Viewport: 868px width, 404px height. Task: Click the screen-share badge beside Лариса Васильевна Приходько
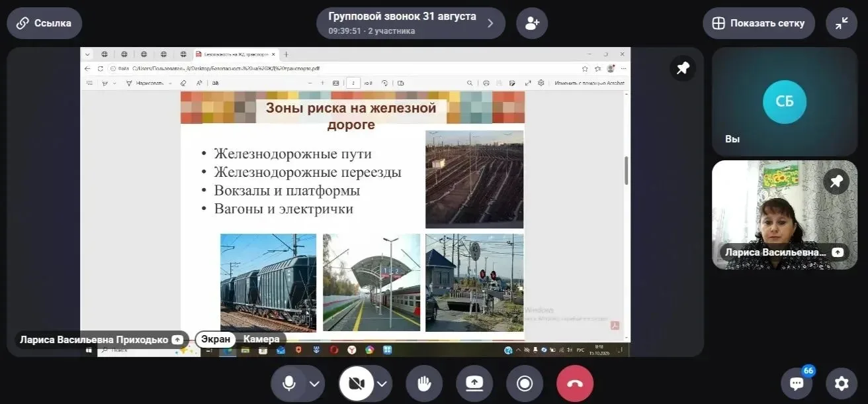point(177,339)
